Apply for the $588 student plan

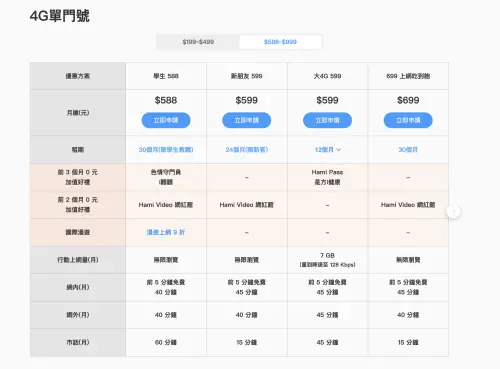point(166,120)
